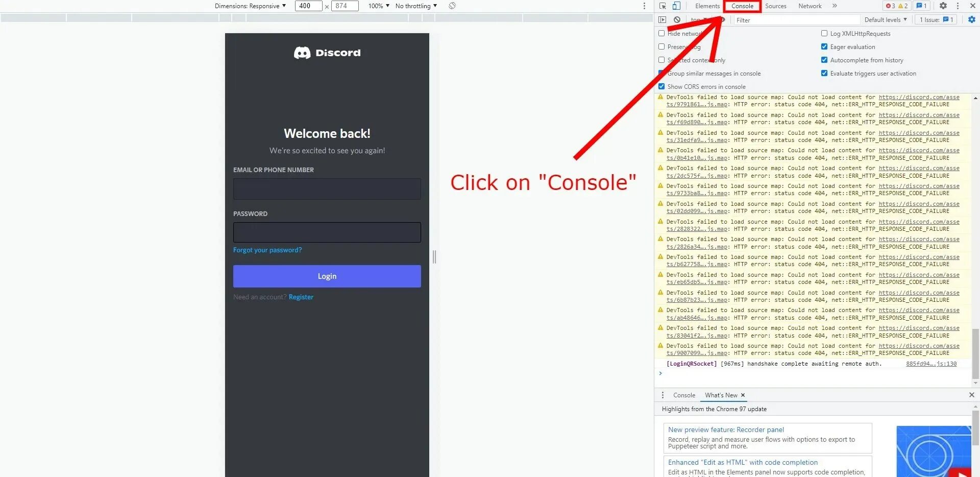
Task: Click the console messages scrollbar thumb
Action: pyautogui.click(x=975, y=353)
